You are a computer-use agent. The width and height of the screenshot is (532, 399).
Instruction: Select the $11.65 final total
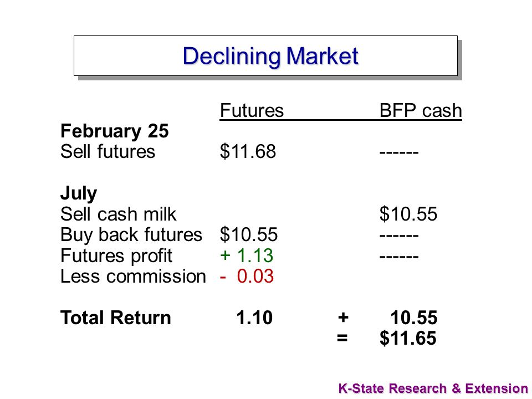pyautogui.click(x=408, y=338)
